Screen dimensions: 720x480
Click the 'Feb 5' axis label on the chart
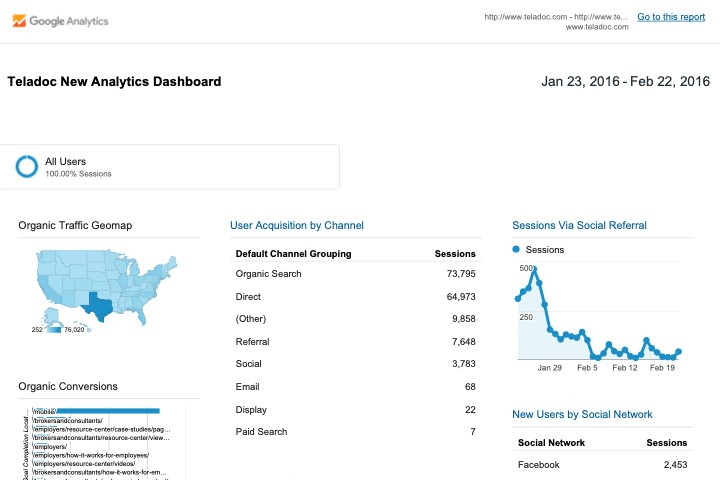coord(587,368)
